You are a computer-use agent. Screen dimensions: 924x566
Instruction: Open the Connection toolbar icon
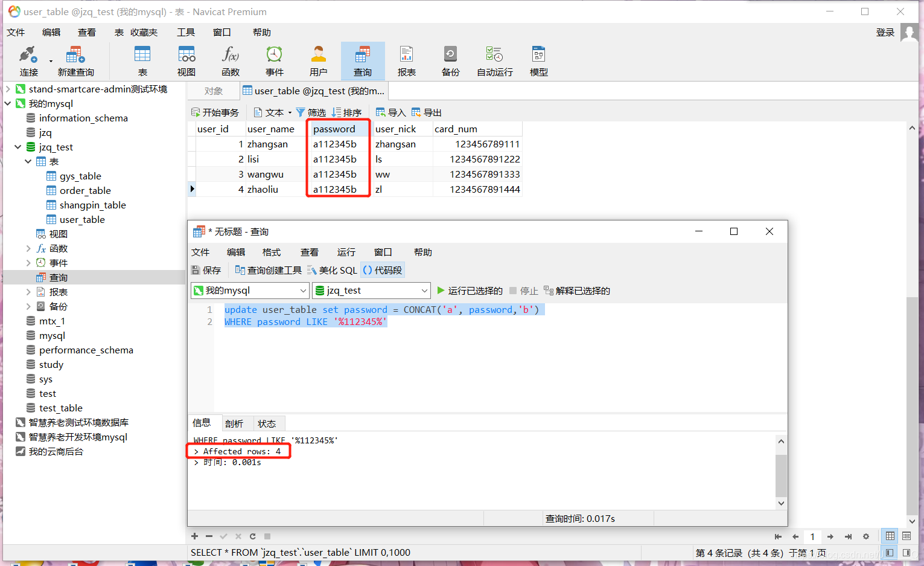tap(28, 61)
